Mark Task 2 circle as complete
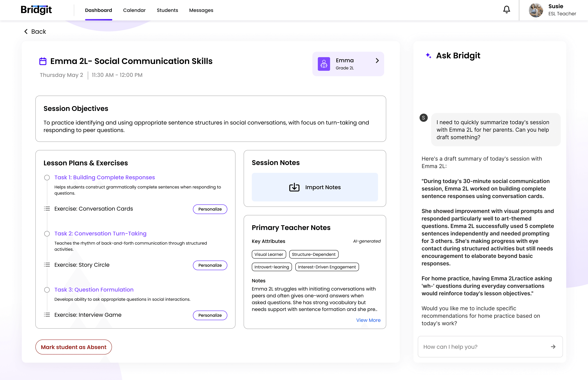This screenshot has width=588, height=380. coord(47,234)
